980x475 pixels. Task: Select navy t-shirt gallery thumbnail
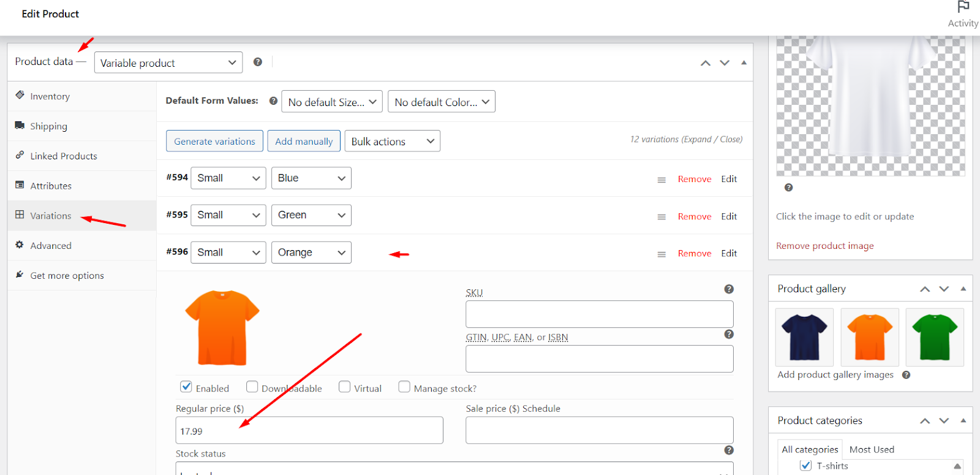[804, 337]
